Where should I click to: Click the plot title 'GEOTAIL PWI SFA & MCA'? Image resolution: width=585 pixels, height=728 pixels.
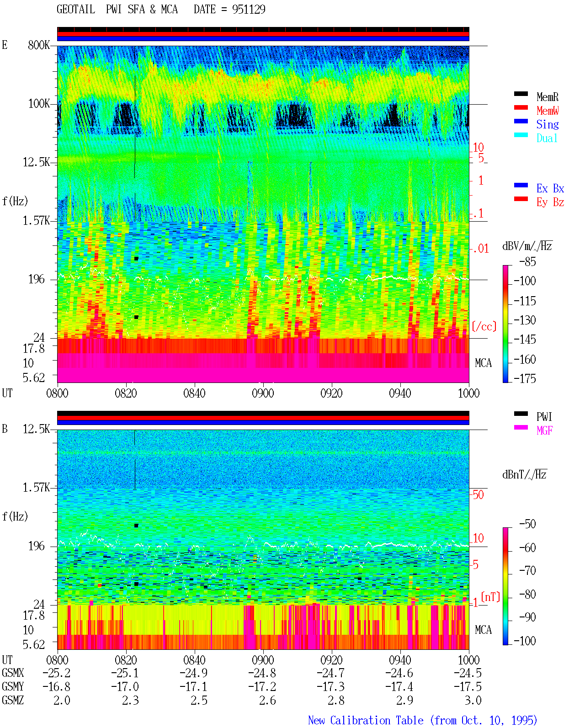pyautogui.click(x=117, y=10)
